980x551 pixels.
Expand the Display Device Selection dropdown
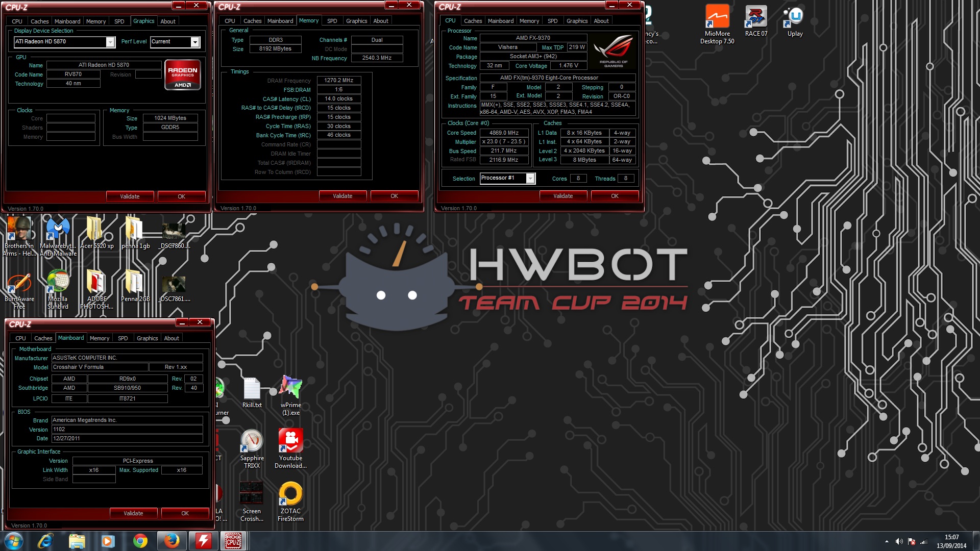[x=110, y=42]
